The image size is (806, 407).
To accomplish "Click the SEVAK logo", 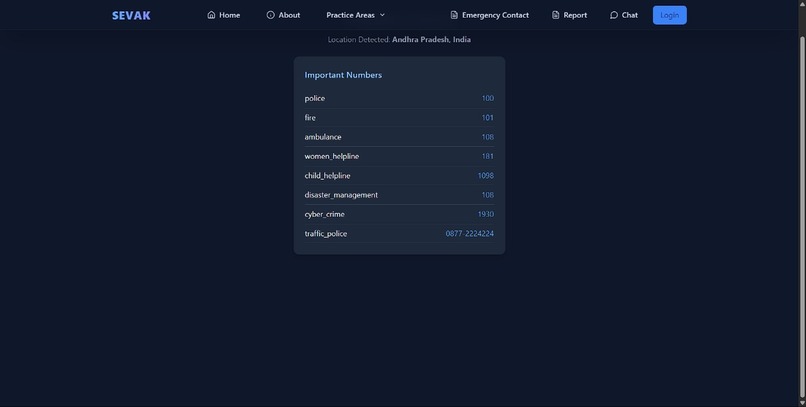I will [x=131, y=15].
